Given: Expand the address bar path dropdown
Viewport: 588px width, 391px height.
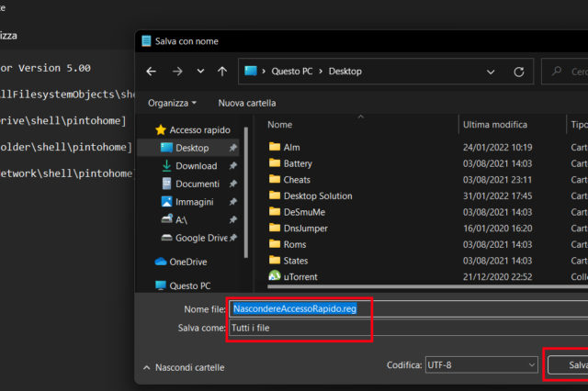Looking at the screenshot, I should 492,71.
